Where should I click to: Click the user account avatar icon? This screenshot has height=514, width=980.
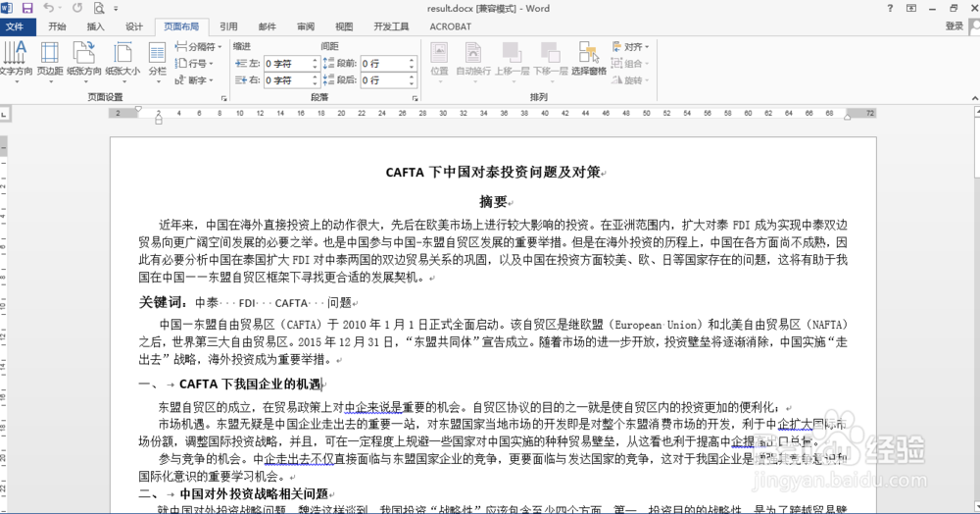pos(974,26)
